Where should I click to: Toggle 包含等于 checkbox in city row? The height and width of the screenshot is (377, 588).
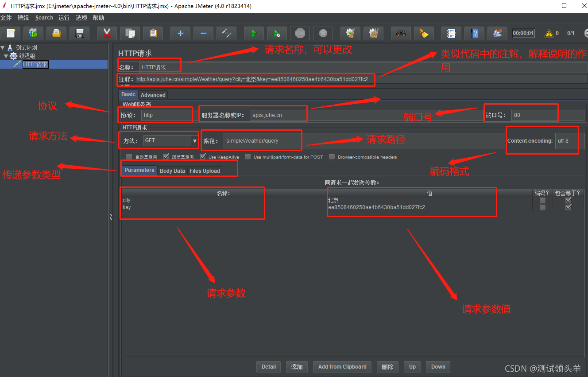(x=569, y=200)
